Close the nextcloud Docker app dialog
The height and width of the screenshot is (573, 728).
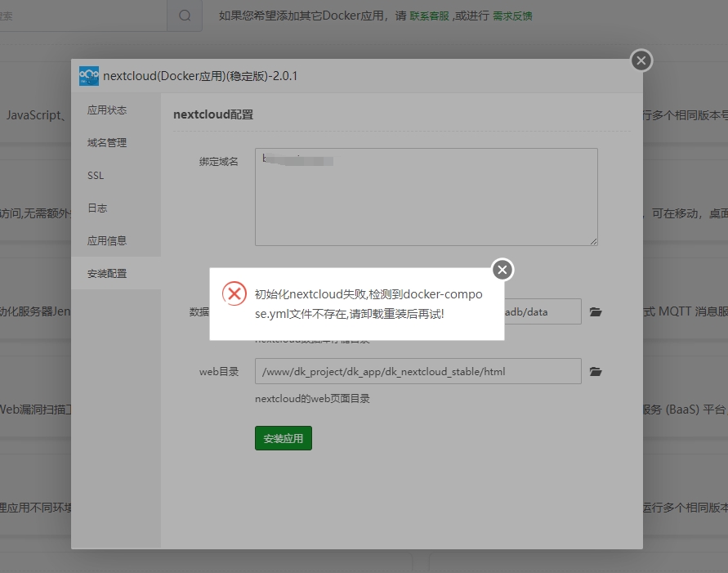coord(641,60)
